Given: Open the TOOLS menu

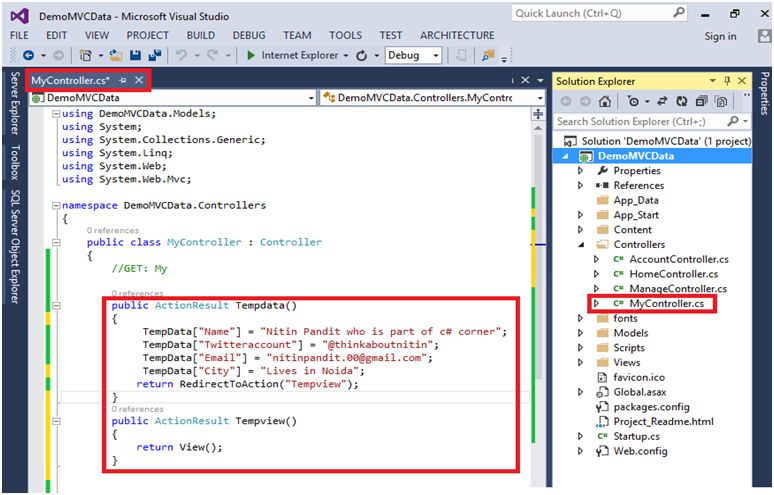Looking at the screenshot, I should (x=346, y=36).
